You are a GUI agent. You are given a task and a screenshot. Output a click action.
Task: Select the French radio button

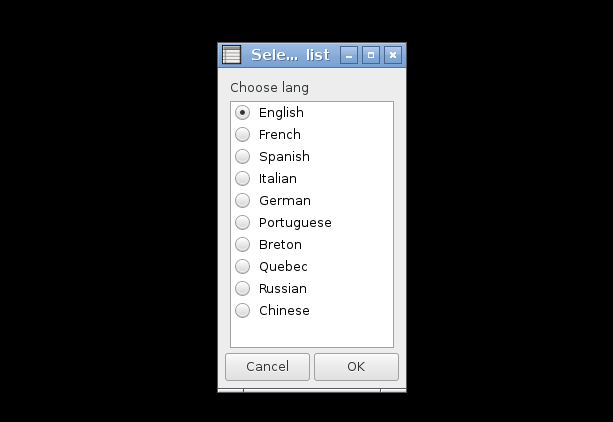[x=242, y=135]
